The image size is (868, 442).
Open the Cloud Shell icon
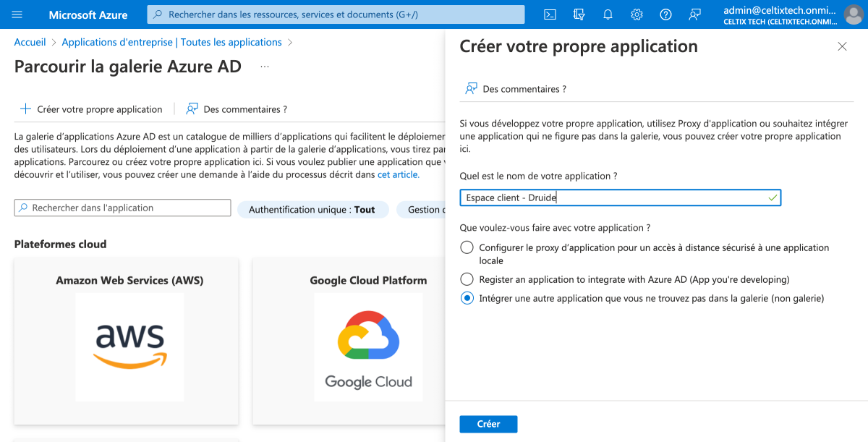(550, 14)
